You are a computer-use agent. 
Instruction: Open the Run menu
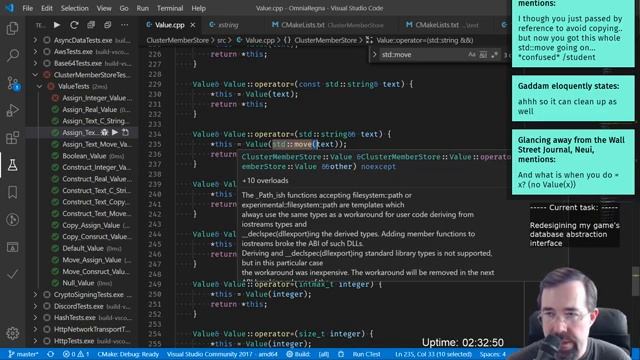point(142,8)
